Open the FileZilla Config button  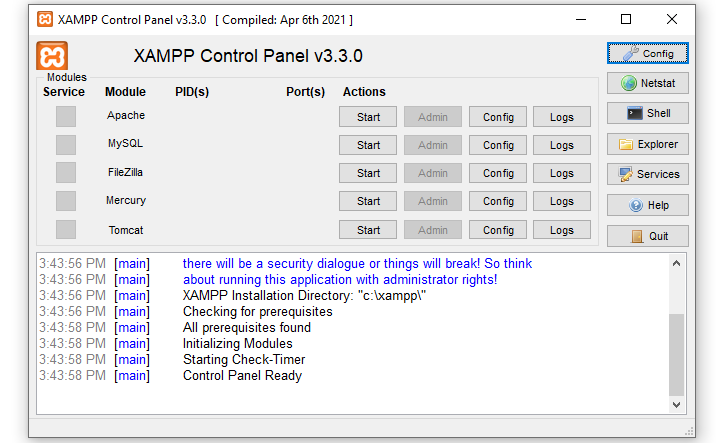498,173
